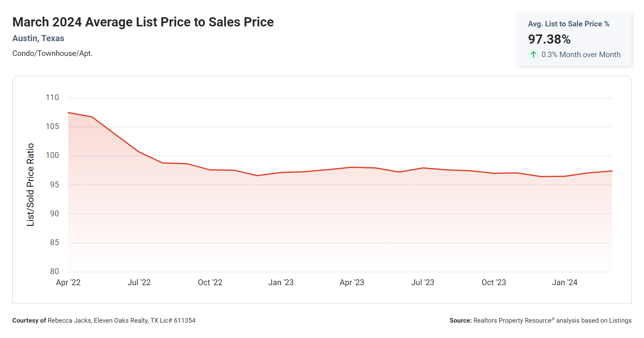Click the March 2024 chart title
Viewport: 644px width, 338px height.
pos(143,22)
